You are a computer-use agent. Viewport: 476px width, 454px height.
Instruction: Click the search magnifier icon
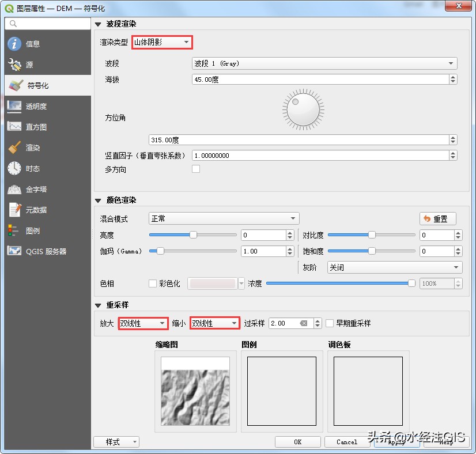coord(13,24)
